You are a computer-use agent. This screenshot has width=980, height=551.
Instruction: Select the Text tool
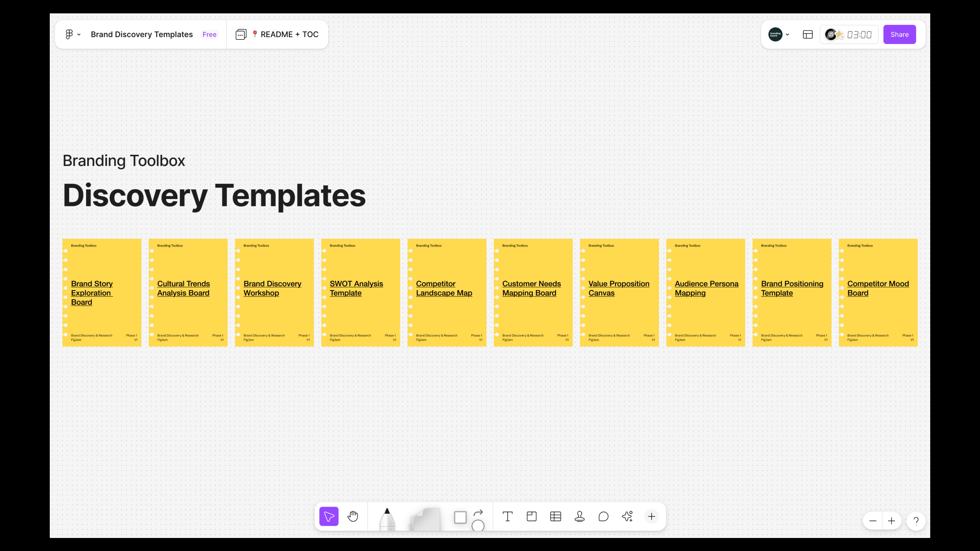508,517
